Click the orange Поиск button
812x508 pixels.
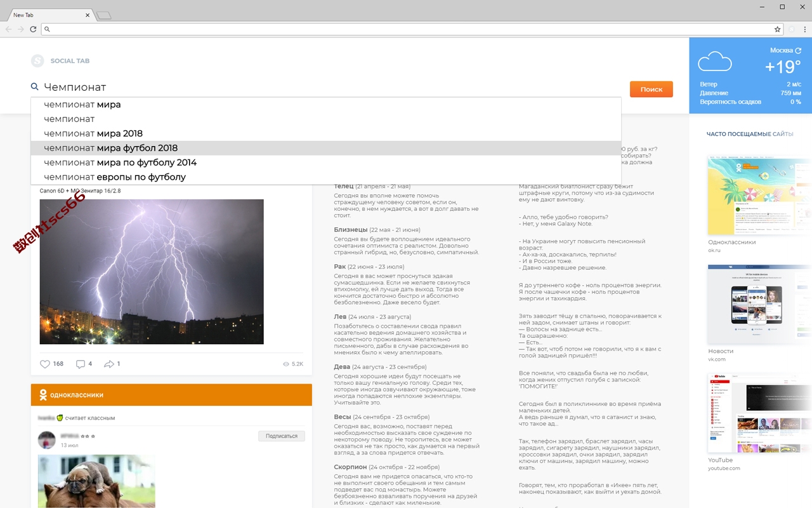click(652, 90)
